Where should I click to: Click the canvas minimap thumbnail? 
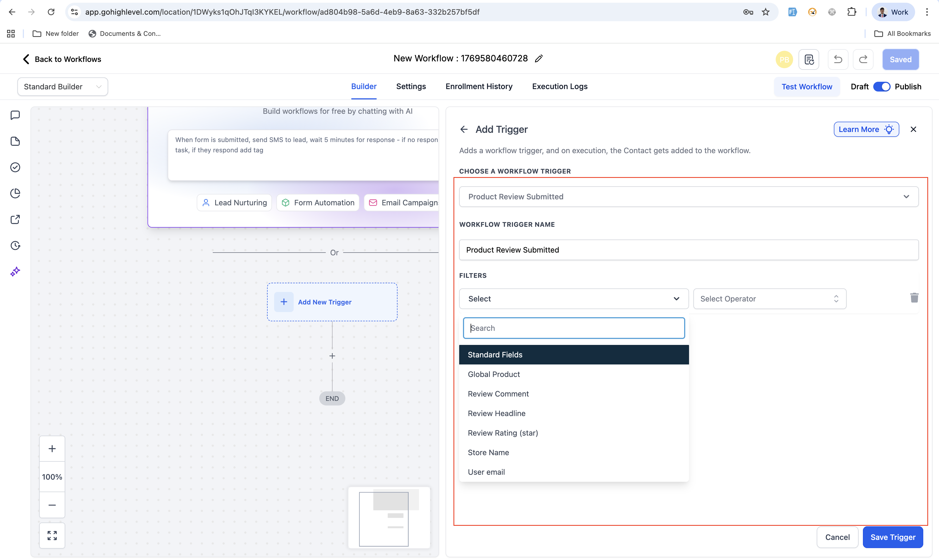pyautogui.click(x=389, y=517)
